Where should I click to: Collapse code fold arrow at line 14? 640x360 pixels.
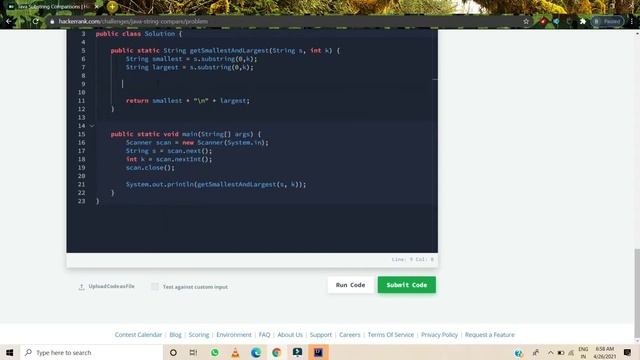point(92,126)
